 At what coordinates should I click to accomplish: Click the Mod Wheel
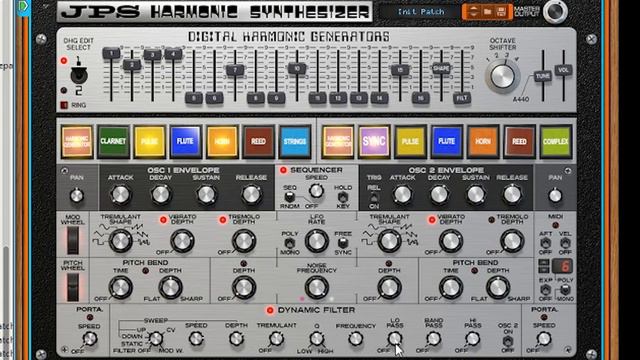tap(73, 240)
